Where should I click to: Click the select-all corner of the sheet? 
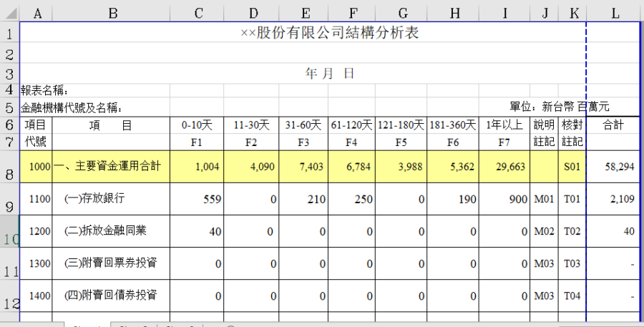point(9,13)
